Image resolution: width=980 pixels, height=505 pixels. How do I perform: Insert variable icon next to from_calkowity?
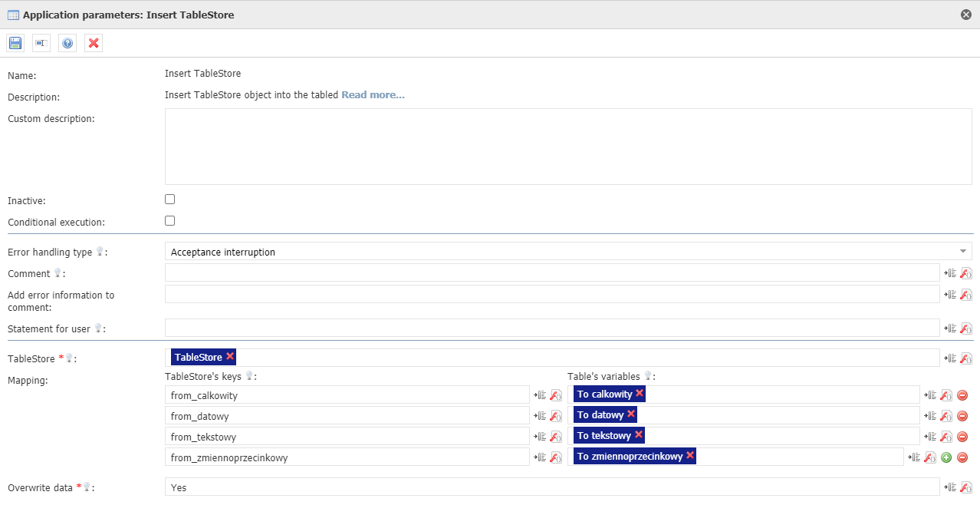click(540, 395)
